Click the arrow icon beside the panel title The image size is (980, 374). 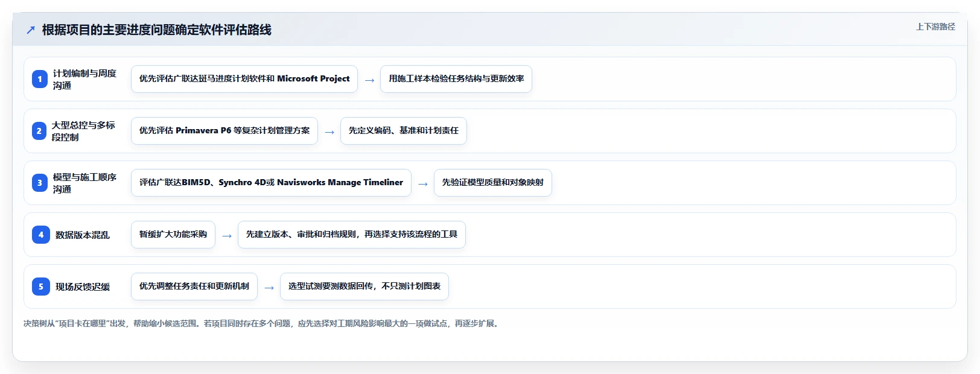(x=31, y=30)
